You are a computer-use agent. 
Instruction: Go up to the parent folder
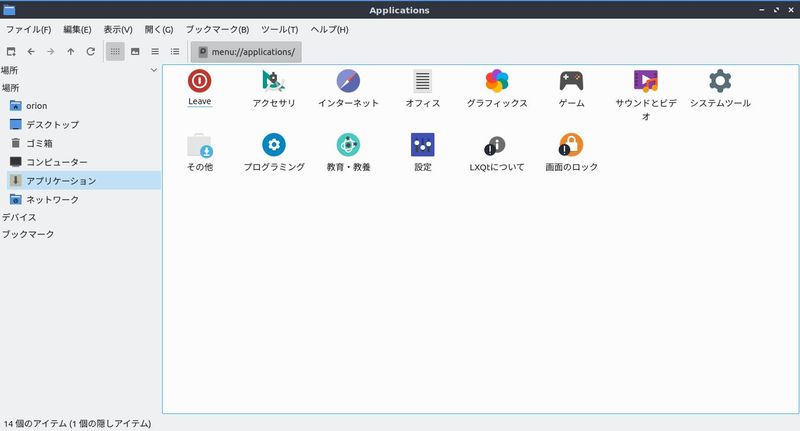(x=70, y=51)
